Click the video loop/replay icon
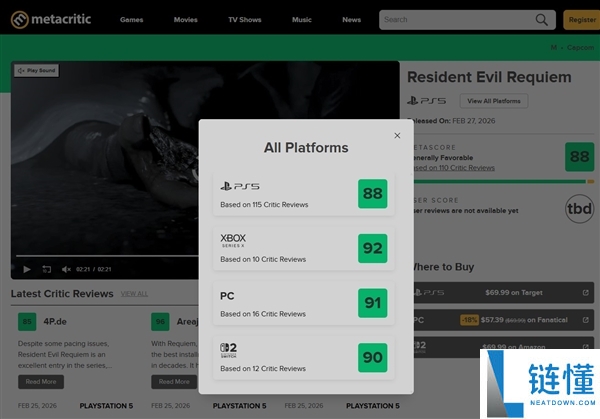The width and height of the screenshot is (600, 419). click(x=47, y=269)
